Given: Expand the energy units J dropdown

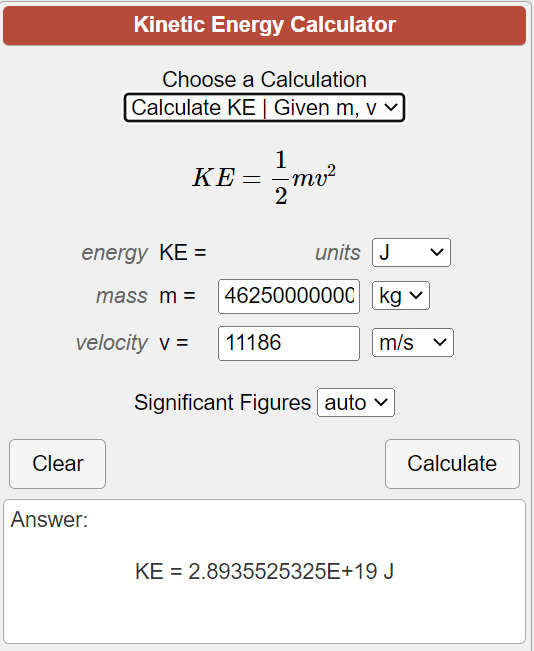Looking at the screenshot, I should pyautogui.click(x=411, y=252).
